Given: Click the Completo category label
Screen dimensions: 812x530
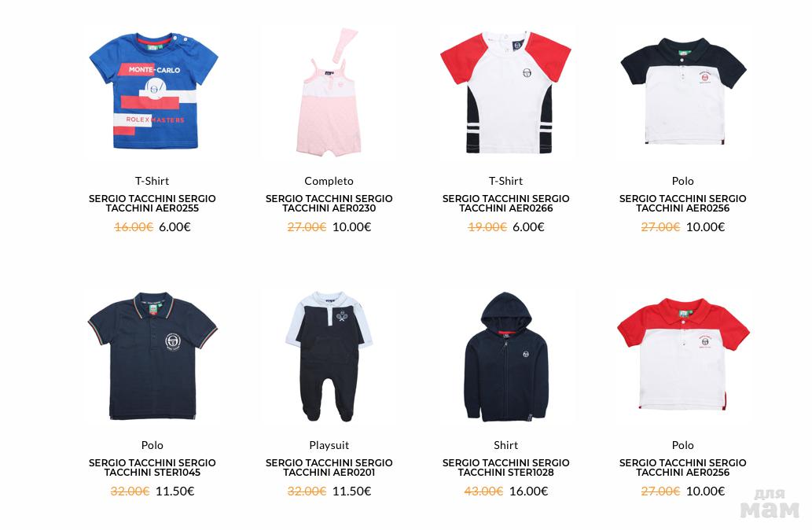Looking at the screenshot, I should (x=329, y=181).
